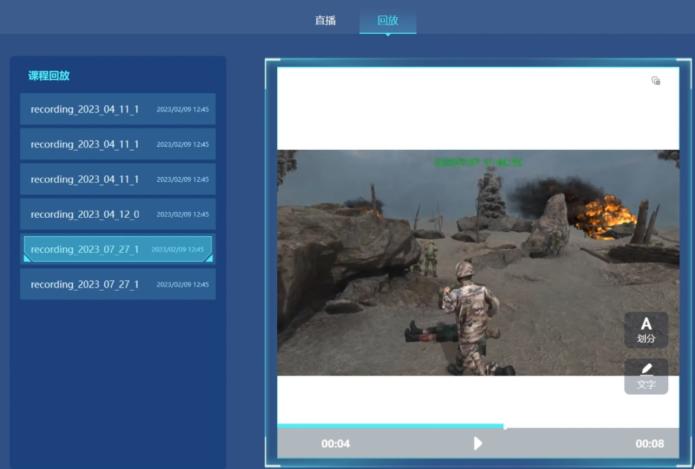This screenshot has height=469, width=695.
Task: Play the recording_2023_04_12_0 recording
Action: coord(117,214)
